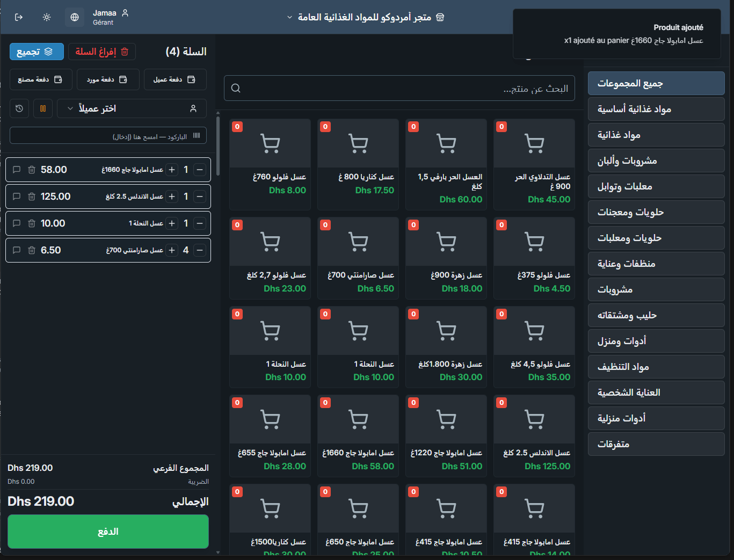Click the logout icon in the top bar
The height and width of the screenshot is (560, 734).
19,17
